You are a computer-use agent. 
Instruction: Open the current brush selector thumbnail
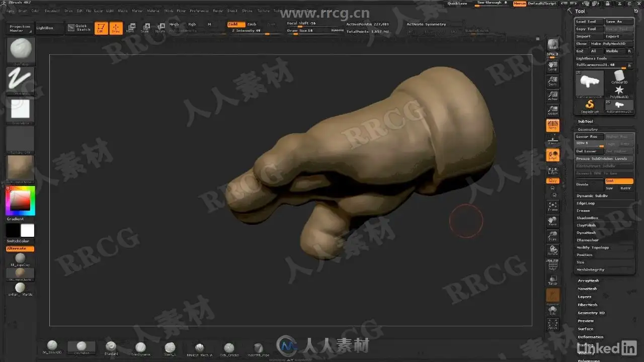click(21, 50)
